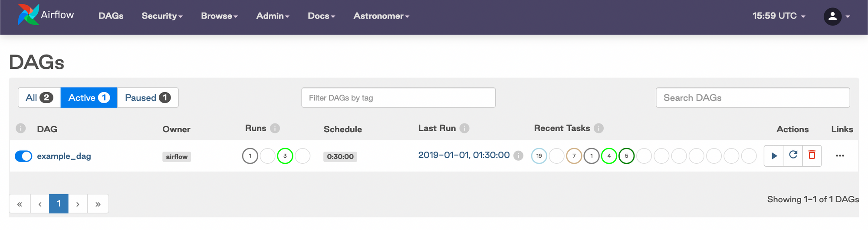Click the user avatar icon

pos(832,16)
